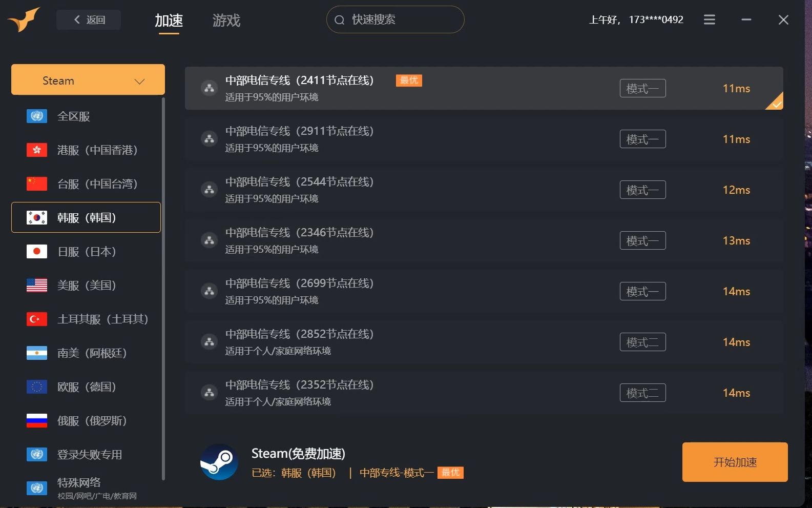Viewport: 812px width, 508px height.
Task: Click the globe icon beside 全区服
Action: tap(37, 116)
